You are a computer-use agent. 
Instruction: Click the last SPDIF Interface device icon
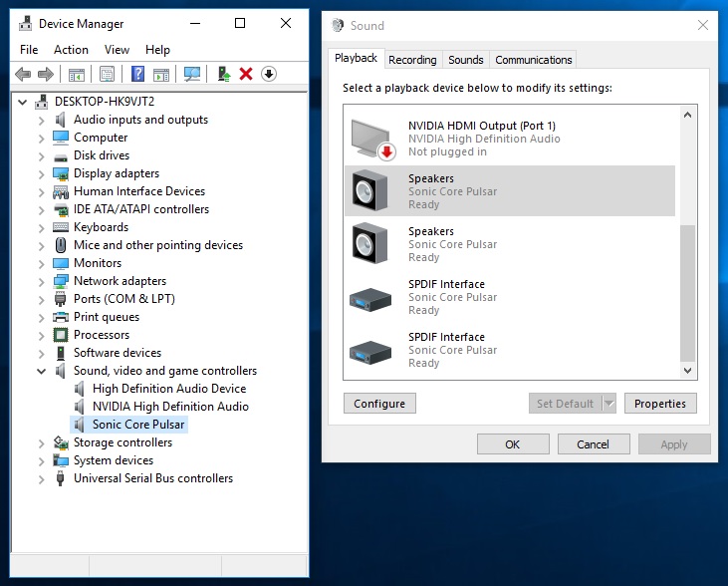[370, 352]
